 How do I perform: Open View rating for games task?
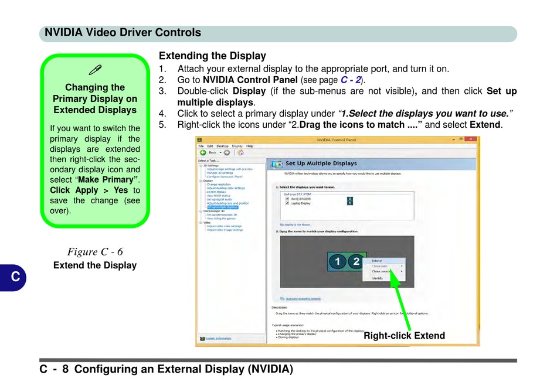coord(221,219)
